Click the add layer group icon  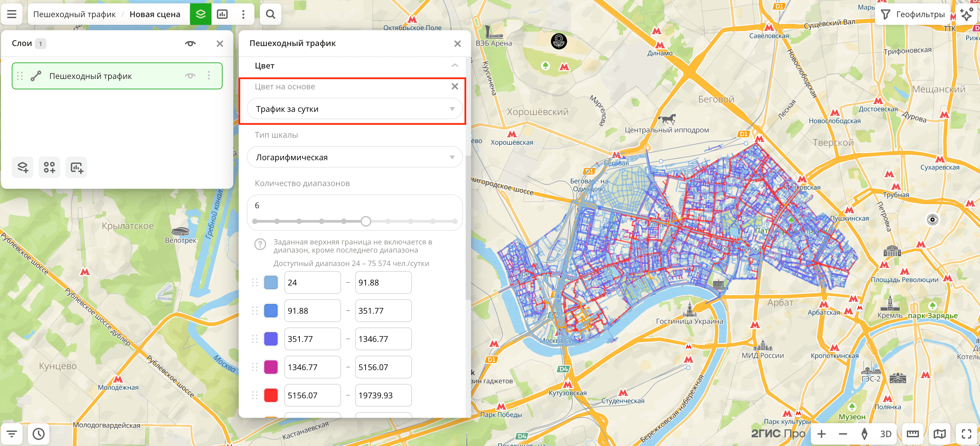49,167
